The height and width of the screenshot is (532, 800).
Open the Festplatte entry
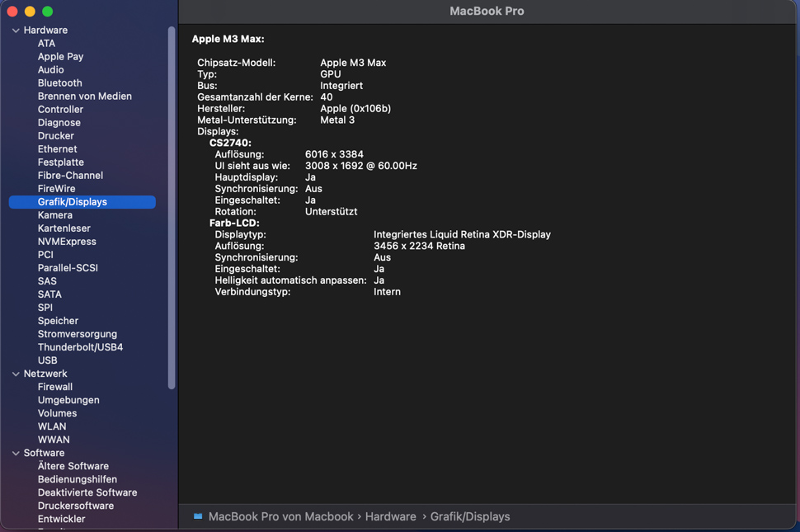61,162
